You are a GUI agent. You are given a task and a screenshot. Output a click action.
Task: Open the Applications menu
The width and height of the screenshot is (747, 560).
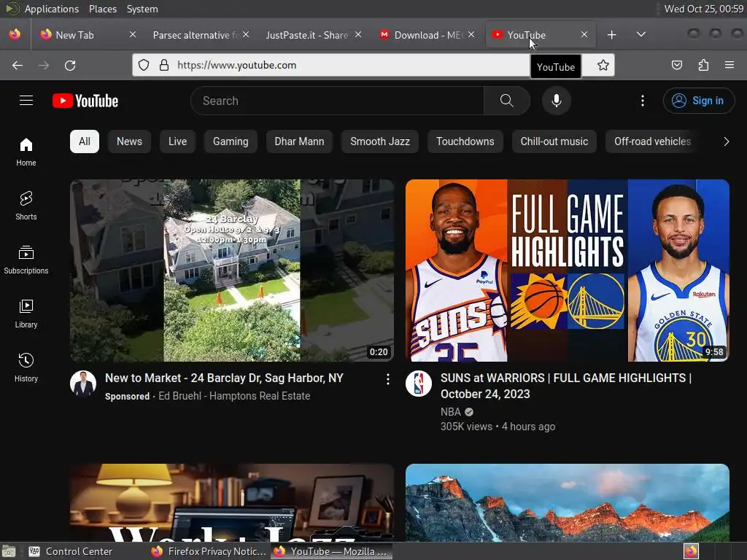52,9
